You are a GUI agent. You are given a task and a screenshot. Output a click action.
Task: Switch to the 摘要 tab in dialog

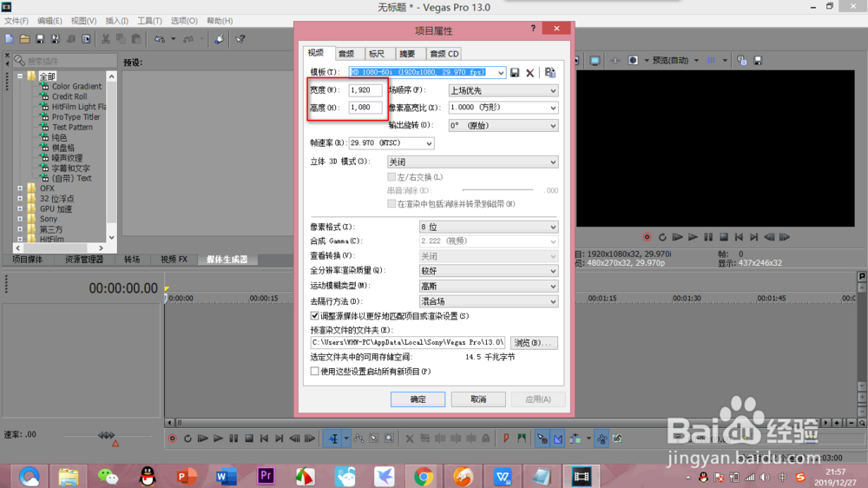407,54
